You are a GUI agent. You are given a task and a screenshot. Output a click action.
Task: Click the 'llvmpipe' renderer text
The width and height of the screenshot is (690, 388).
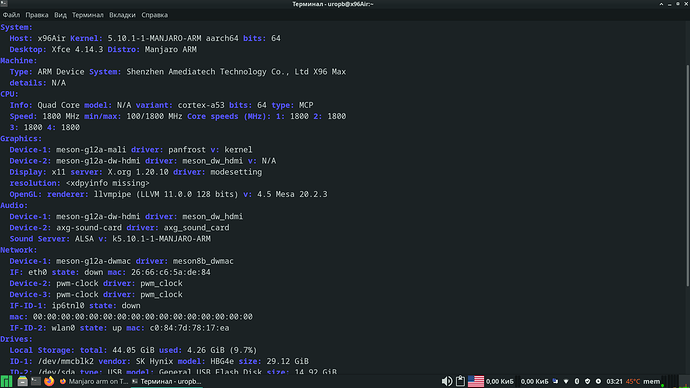pyautogui.click(x=112, y=194)
